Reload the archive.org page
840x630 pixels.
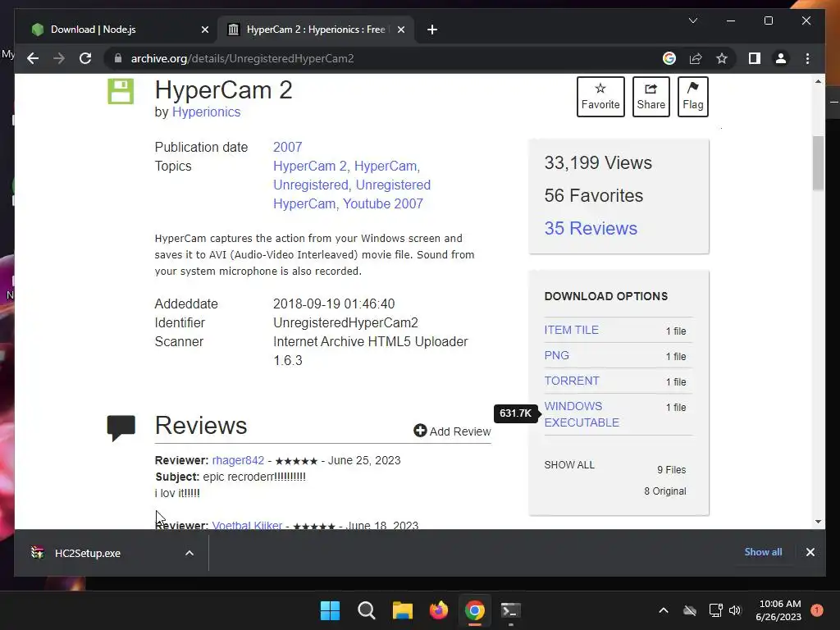click(85, 58)
